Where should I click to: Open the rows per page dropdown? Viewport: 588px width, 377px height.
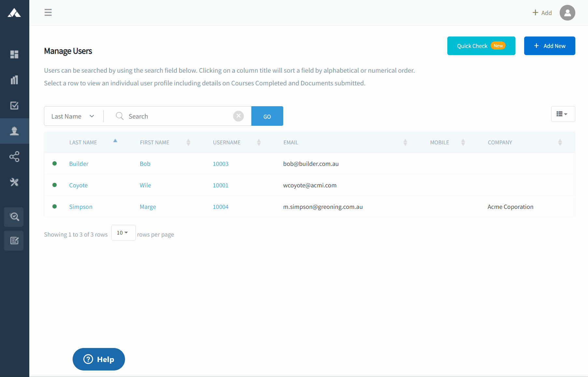123,233
